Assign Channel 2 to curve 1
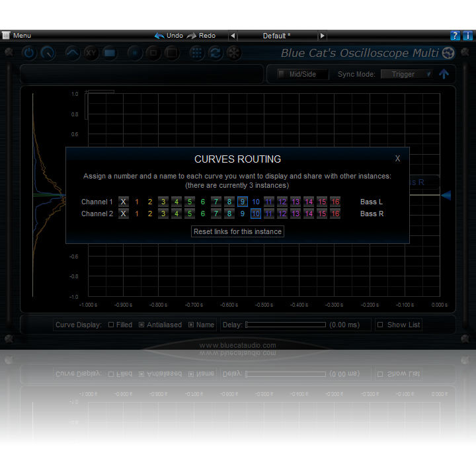The height and width of the screenshot is (476, 476). [x=137, y=214]
